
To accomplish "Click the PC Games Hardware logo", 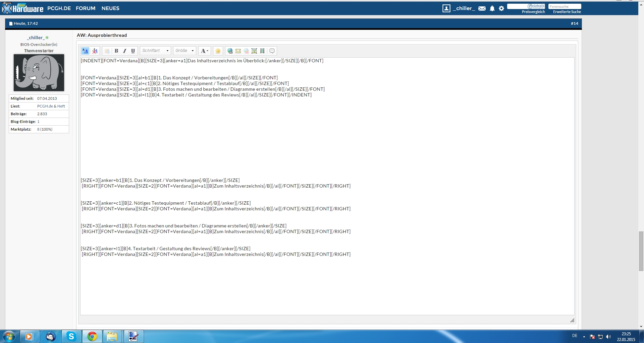I will click(22, 8).
